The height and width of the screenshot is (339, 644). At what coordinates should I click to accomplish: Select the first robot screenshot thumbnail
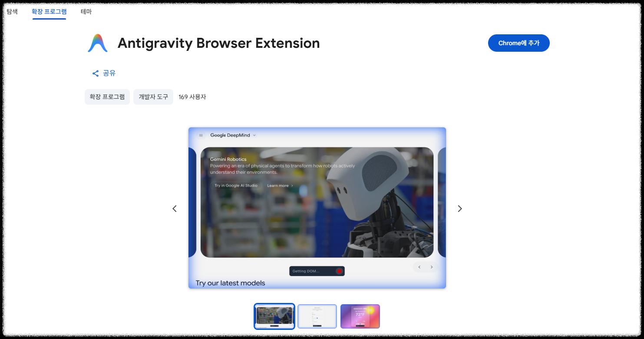pyautogui.click(x=274, y=316)
